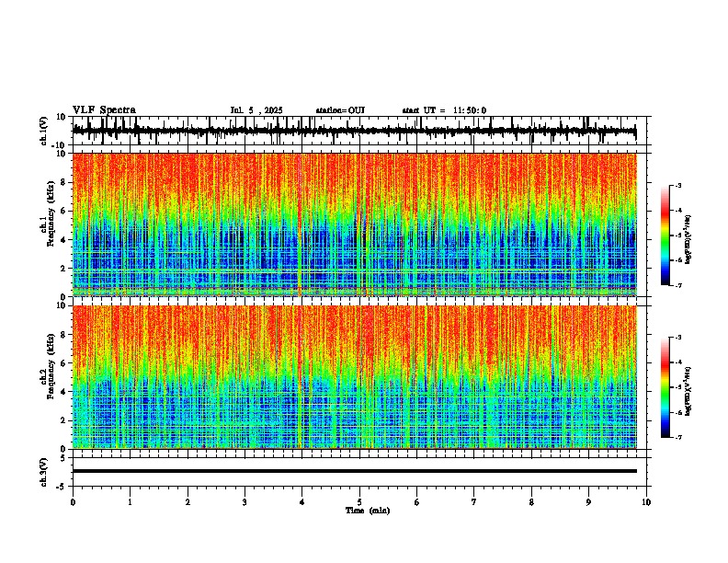Click the Time (min) axis label

(368, 511)
